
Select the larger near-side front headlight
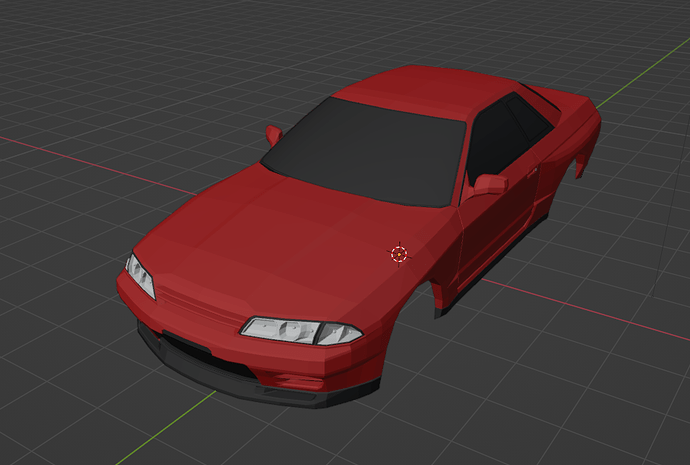click(x=300, y=330)
